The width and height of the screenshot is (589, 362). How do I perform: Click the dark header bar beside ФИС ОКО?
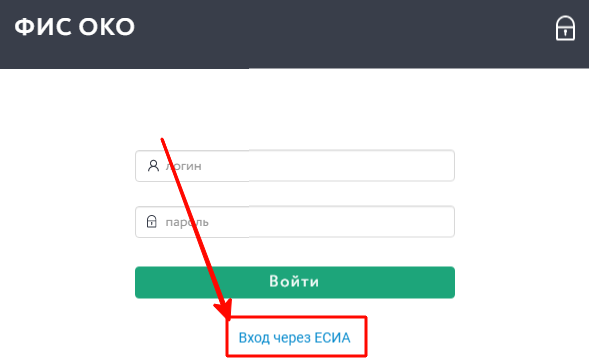point(338,34)
